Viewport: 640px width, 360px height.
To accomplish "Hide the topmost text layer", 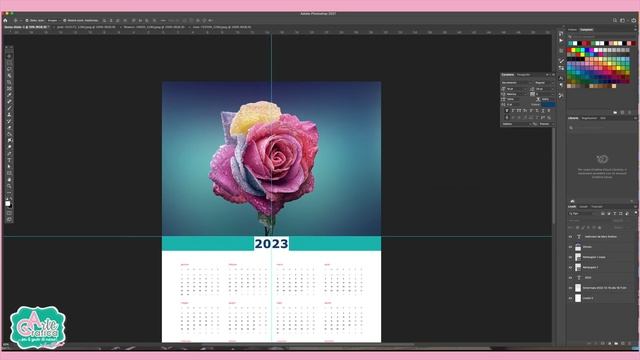I will click(570, 237).
